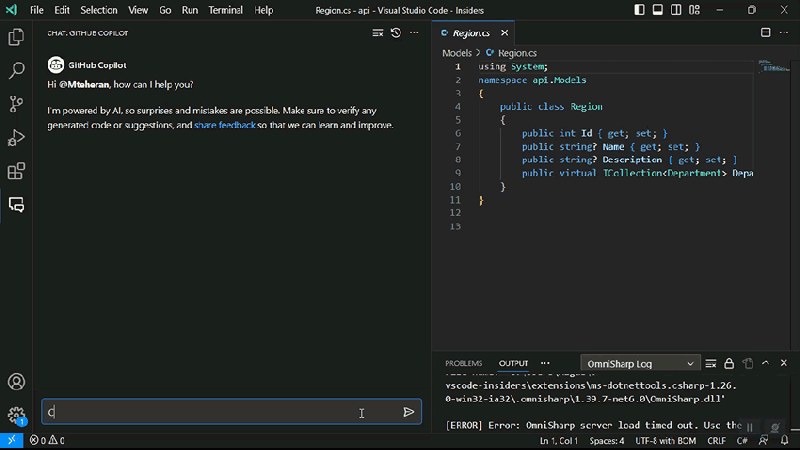Open the Extensions view

[x=16, y=171]
